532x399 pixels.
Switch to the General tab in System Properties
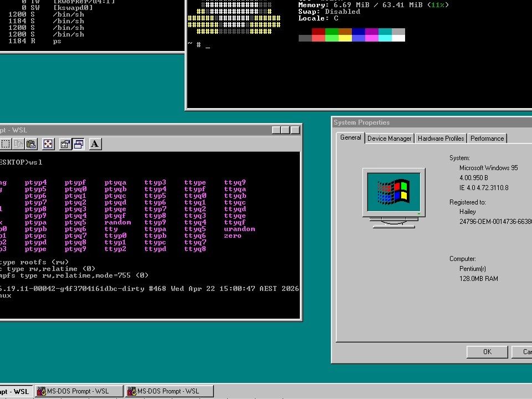coord(350,138)
